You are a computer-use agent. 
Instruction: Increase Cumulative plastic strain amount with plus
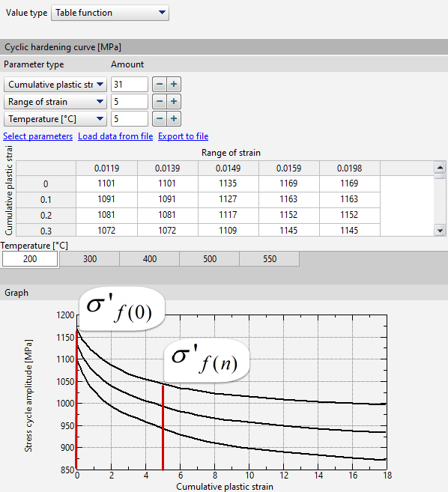(174, 85)
